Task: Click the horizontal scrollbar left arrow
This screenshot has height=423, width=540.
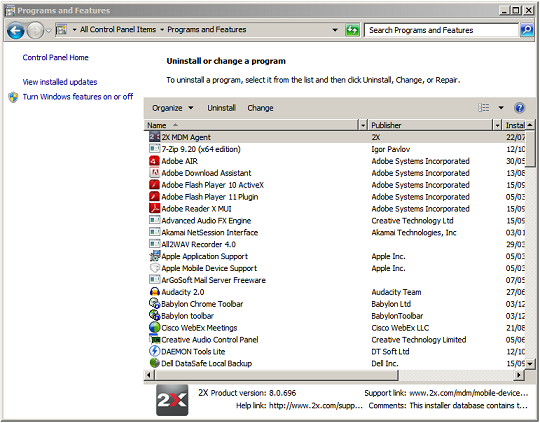Action: pyautogui.click(x=149, y=375)
